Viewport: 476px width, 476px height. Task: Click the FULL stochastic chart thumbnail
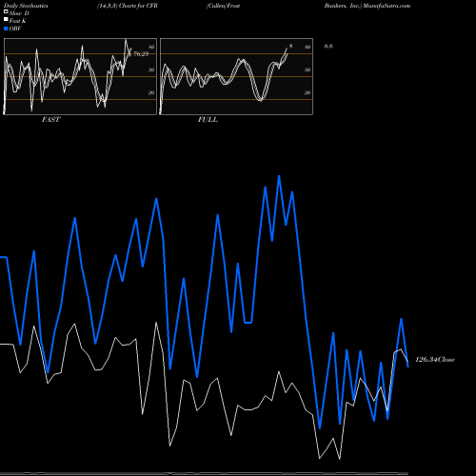coord(236,76)
